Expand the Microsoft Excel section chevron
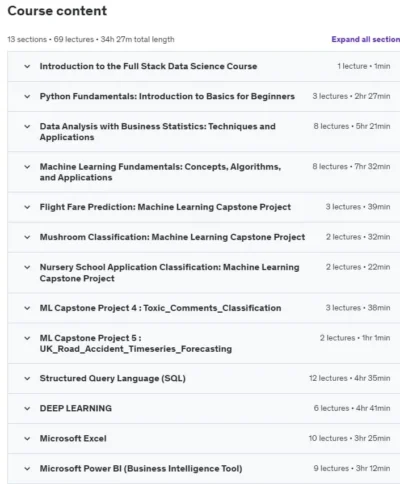The height and width of the screenshot is (484, 400). point(27,438)
